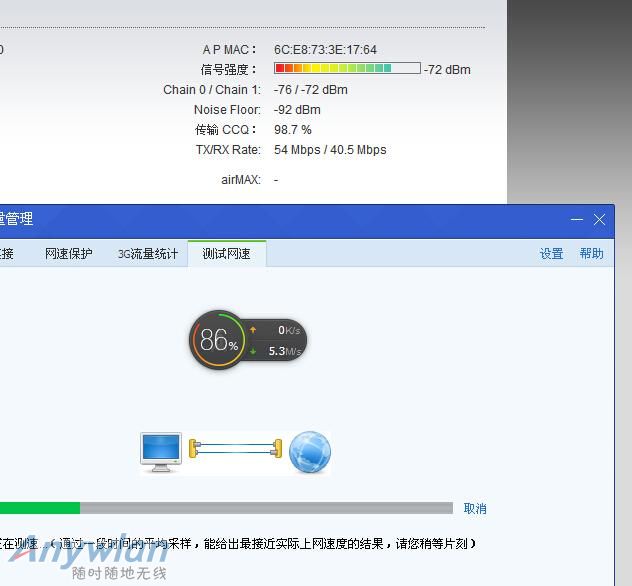
Task: Click the AP MAC value 6C:E8:73:3E:17:64
Action: tap(325, 50)
